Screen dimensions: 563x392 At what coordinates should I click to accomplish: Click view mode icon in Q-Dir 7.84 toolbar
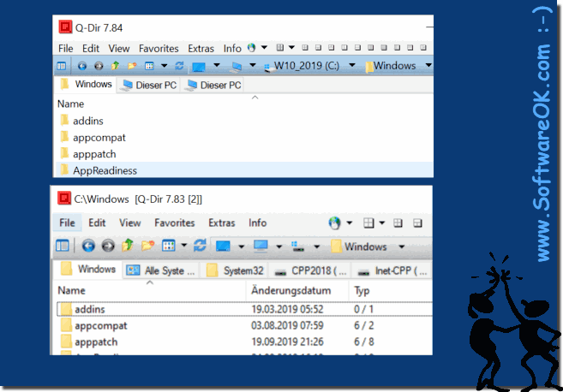click(149, 66)
